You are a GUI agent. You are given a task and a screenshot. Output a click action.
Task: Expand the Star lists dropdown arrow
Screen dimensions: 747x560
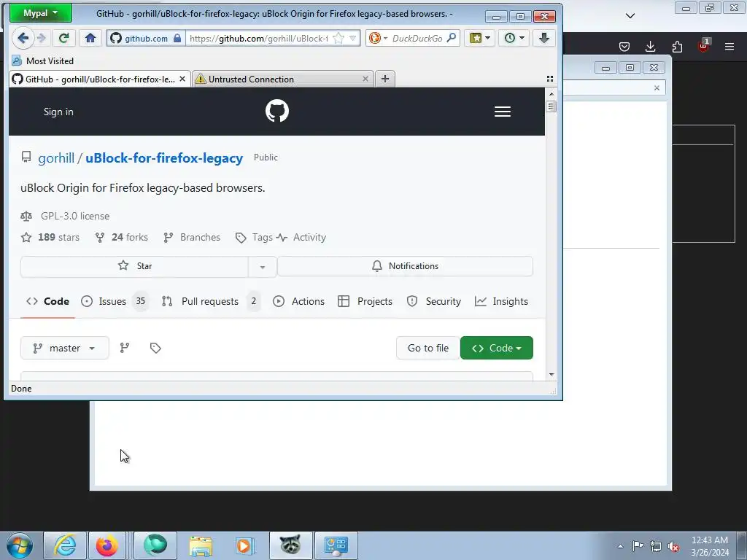click(263, 267)
